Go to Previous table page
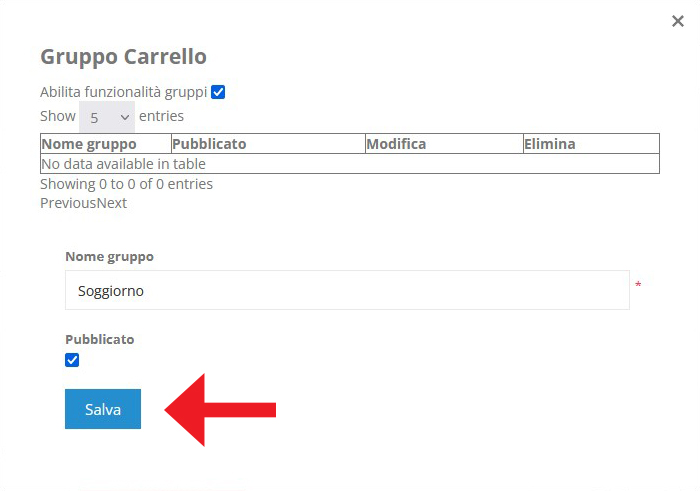Viewport: 700px width, 491px height. [68, 203]
